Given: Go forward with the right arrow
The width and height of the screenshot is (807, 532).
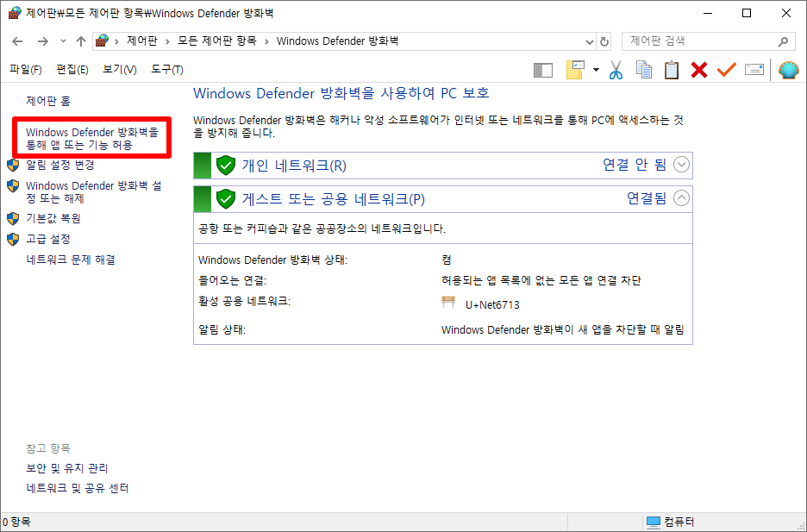Looking at the screenshot, I should 43,41.
